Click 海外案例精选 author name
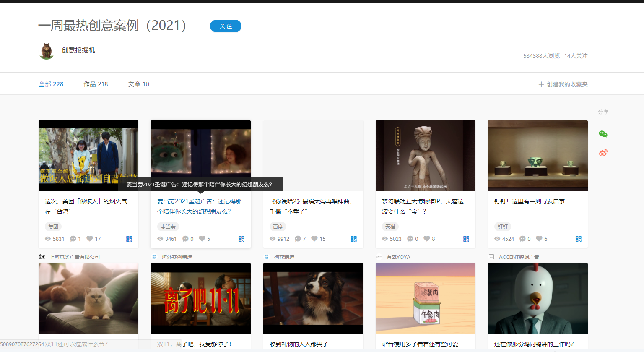 coord(177,257)
